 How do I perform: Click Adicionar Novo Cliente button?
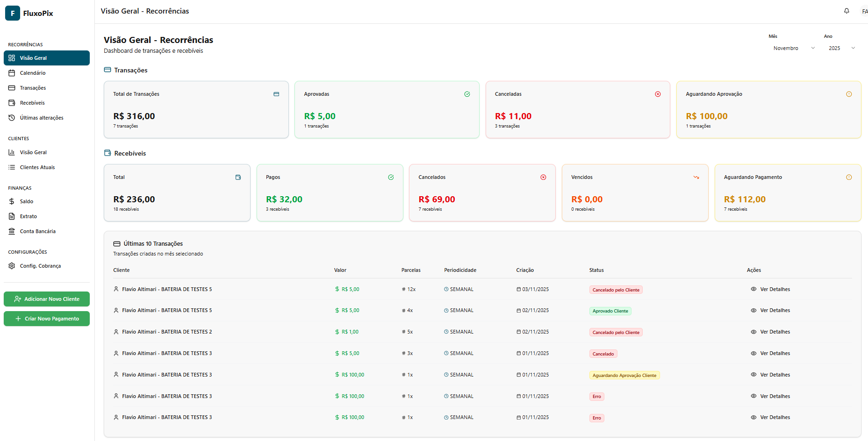[47, 299]
